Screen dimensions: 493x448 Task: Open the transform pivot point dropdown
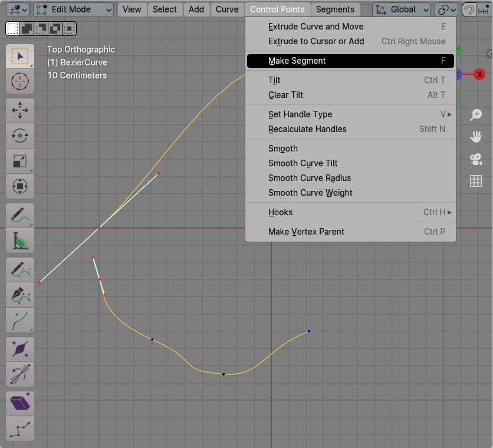click(446, 10)
